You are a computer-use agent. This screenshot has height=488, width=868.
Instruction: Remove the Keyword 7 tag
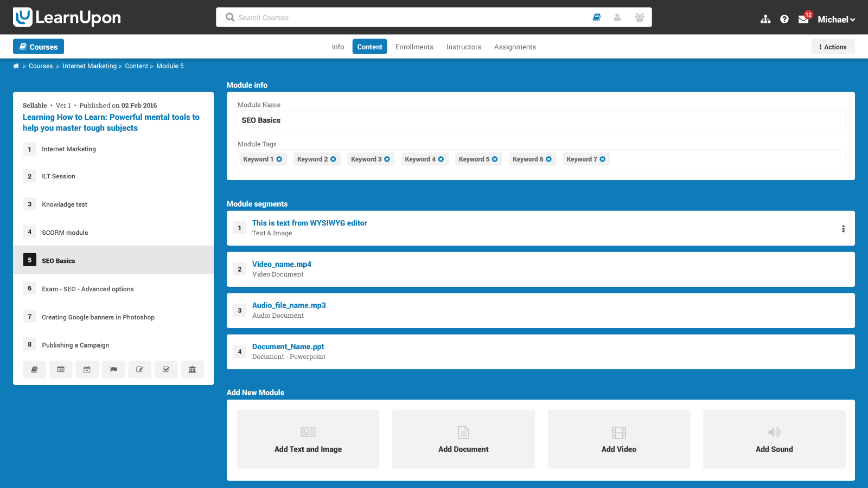(x=602, y=159)
